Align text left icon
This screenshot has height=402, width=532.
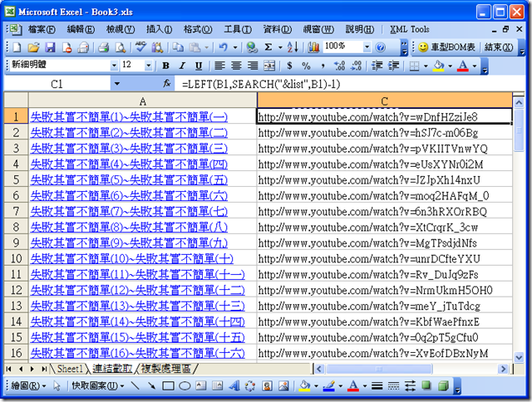point(219,66)
